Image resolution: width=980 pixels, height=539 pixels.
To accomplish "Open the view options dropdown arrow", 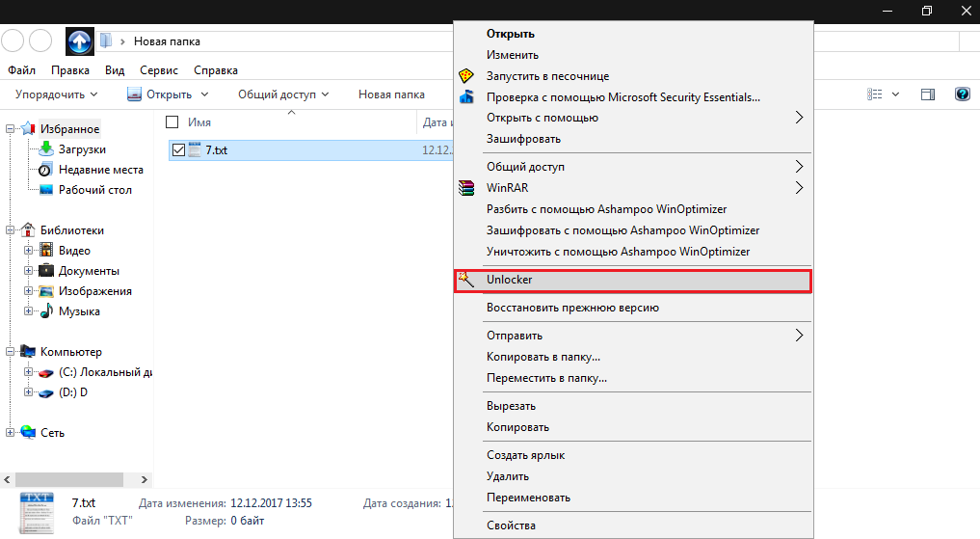I will 896,94.
